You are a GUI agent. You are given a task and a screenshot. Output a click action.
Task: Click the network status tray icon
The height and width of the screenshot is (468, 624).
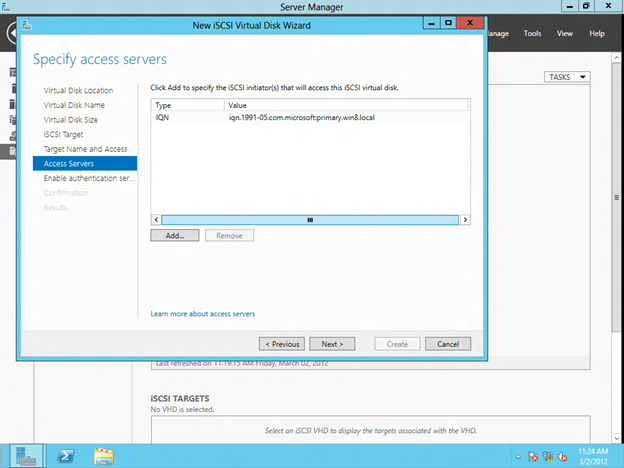click(x=548, y=457)
